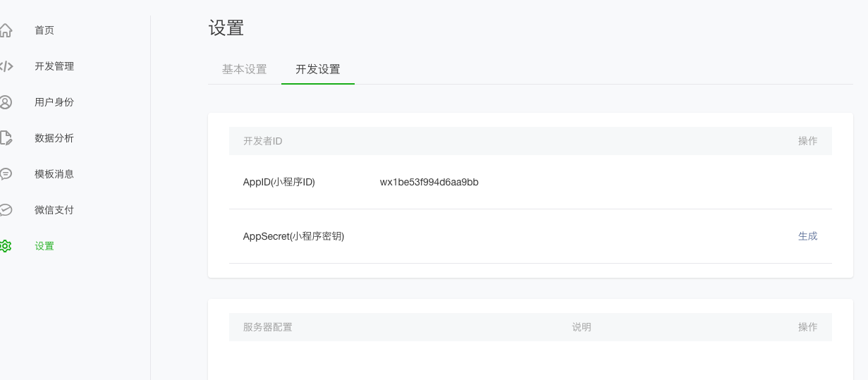Click the user avatar icon for 用户身份
868x380 pixels.
click(x=6, y=102)
